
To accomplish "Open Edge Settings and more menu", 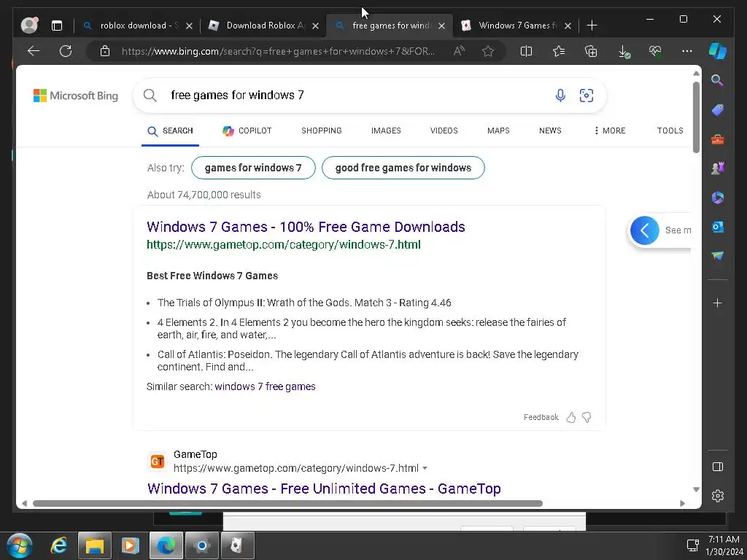I will point(687,51).
